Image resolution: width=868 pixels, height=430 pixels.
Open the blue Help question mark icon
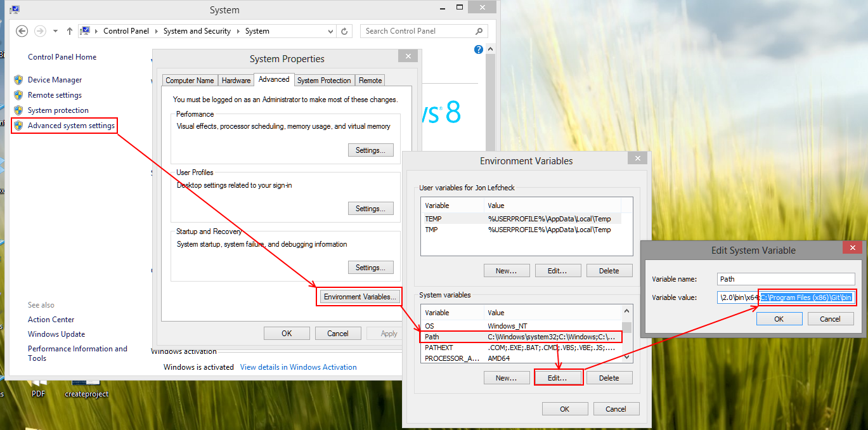(x=479, y=49)
